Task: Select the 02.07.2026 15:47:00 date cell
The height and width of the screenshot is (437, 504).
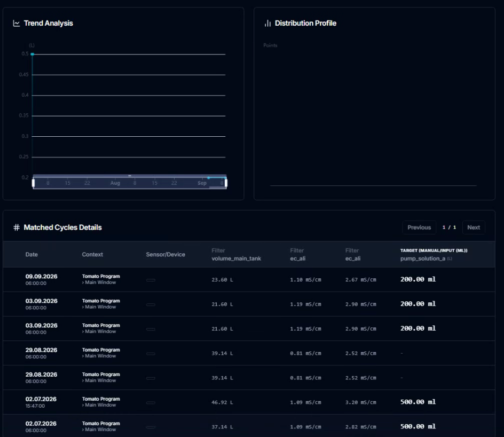Action: click(41, 402)
